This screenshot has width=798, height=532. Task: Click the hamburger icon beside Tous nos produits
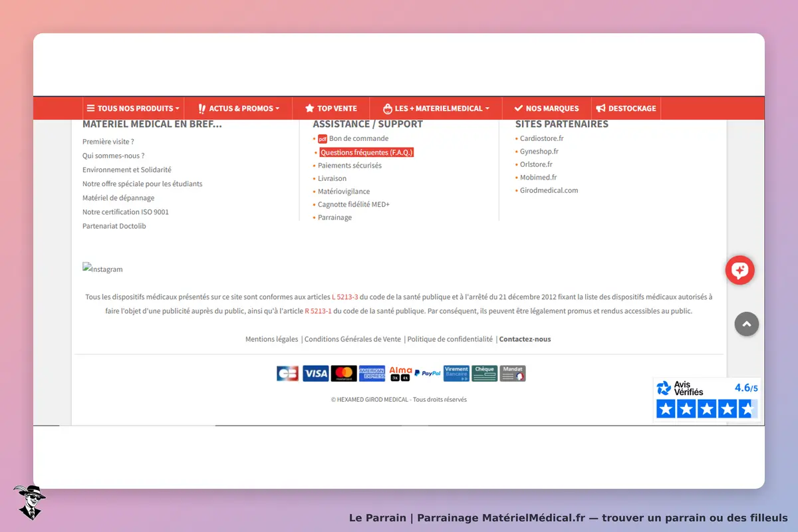(90, 108)
